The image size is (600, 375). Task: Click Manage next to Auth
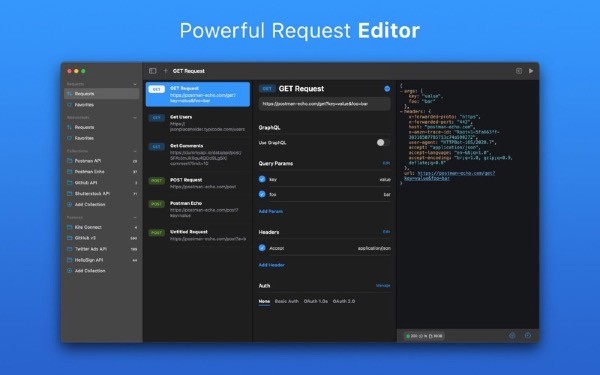pyautogui.click(x=383, y=285)
